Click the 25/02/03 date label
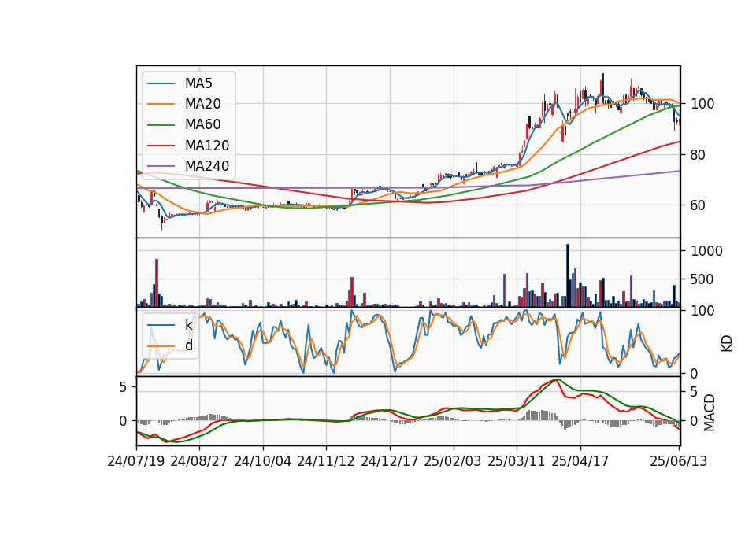 [x=453, y=462]
